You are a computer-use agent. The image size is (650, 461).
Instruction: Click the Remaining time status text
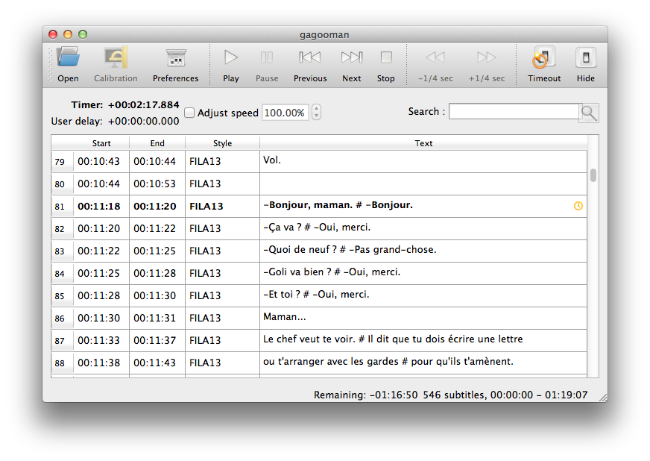point(366,395)
